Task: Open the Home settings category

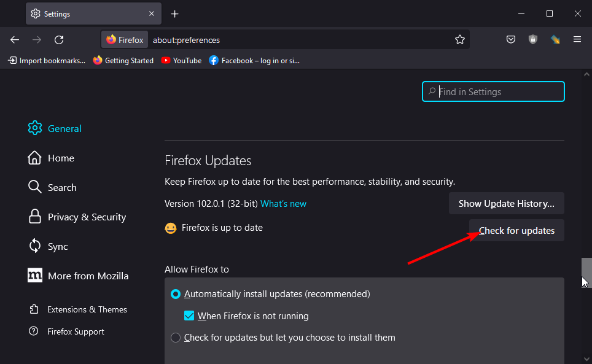Action: tap(51, 158)
